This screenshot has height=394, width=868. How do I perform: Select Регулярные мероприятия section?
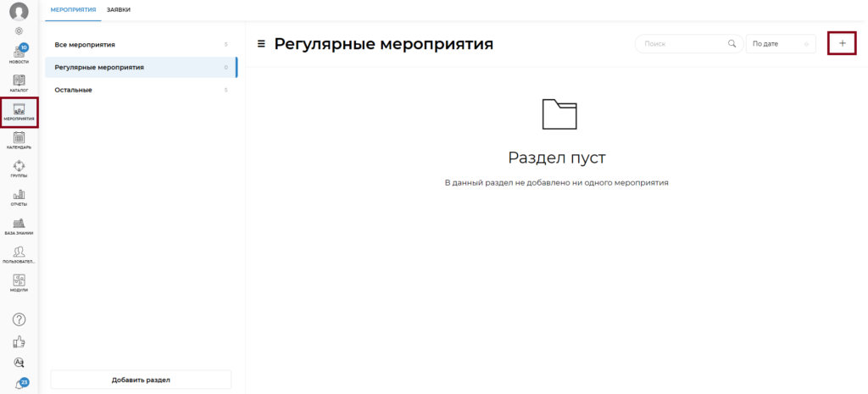tap(142, 67)
